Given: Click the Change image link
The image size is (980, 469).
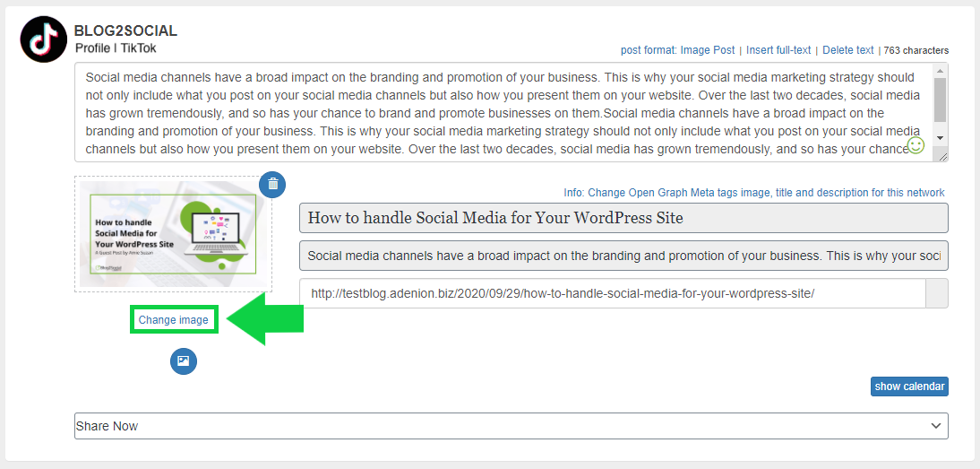Looking at the screenshot, I should click(173, 319).
